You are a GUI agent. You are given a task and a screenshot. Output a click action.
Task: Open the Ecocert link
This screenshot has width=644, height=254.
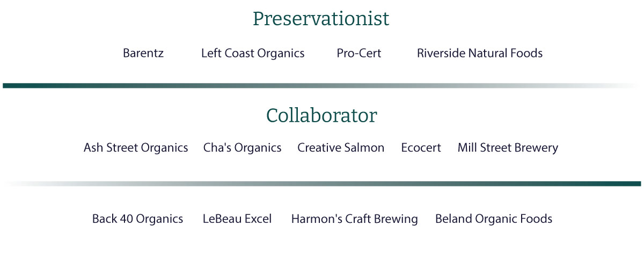(x=421, y=147)
